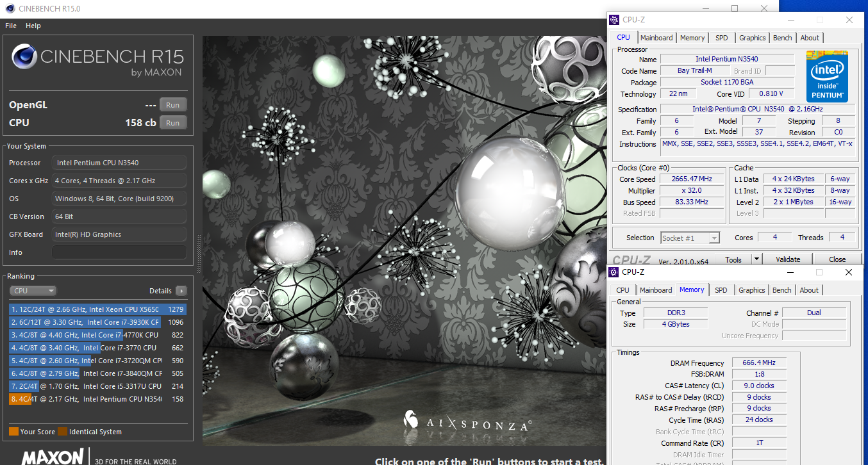Select ranking entry Pentium CPU N3540
Viewport: 868px width, 465px height.
pyautogui.click(x=98, y=399)
